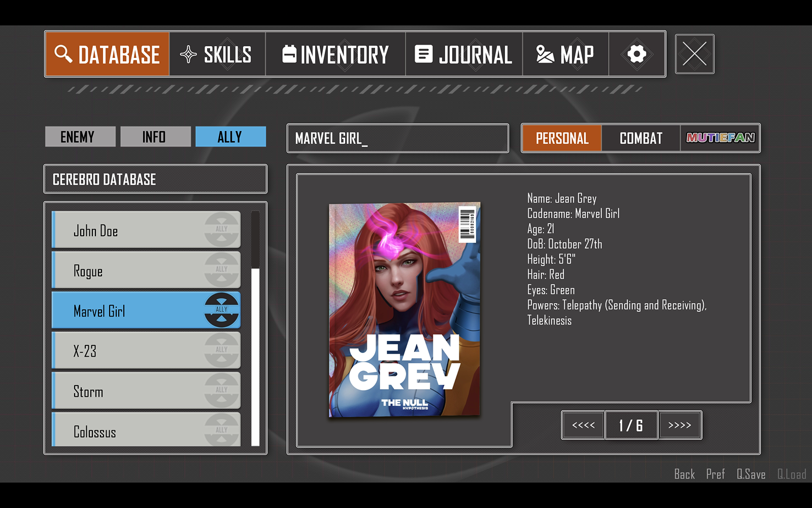Click the Cerebro list scrollbar
The image size is (812, 508).
tap(255, 329)
